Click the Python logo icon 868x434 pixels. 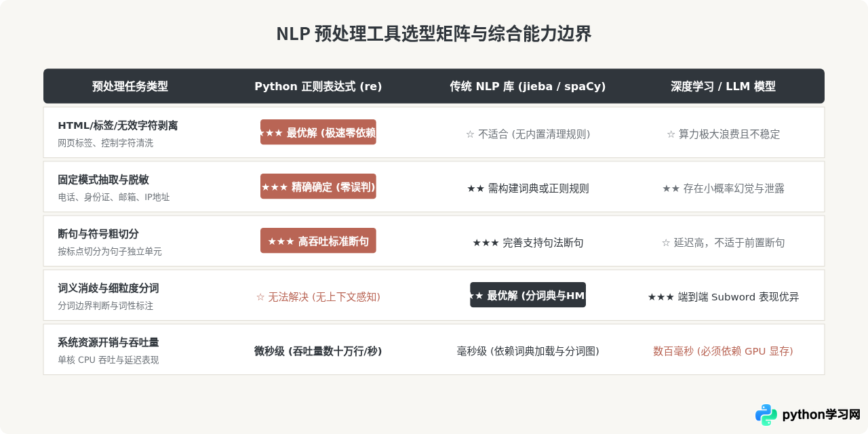point(766,415)
